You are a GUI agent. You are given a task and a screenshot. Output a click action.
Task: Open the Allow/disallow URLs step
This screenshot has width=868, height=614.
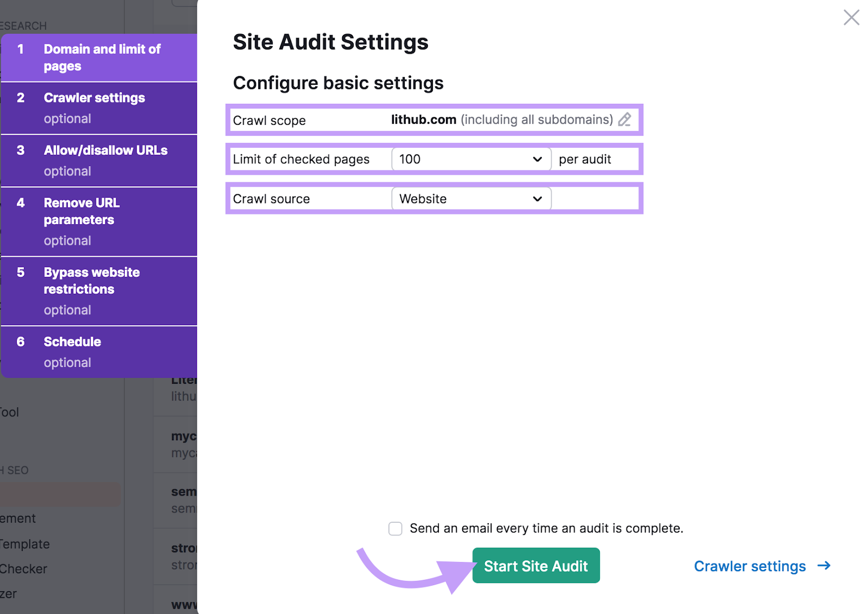(x=105, y=151)
